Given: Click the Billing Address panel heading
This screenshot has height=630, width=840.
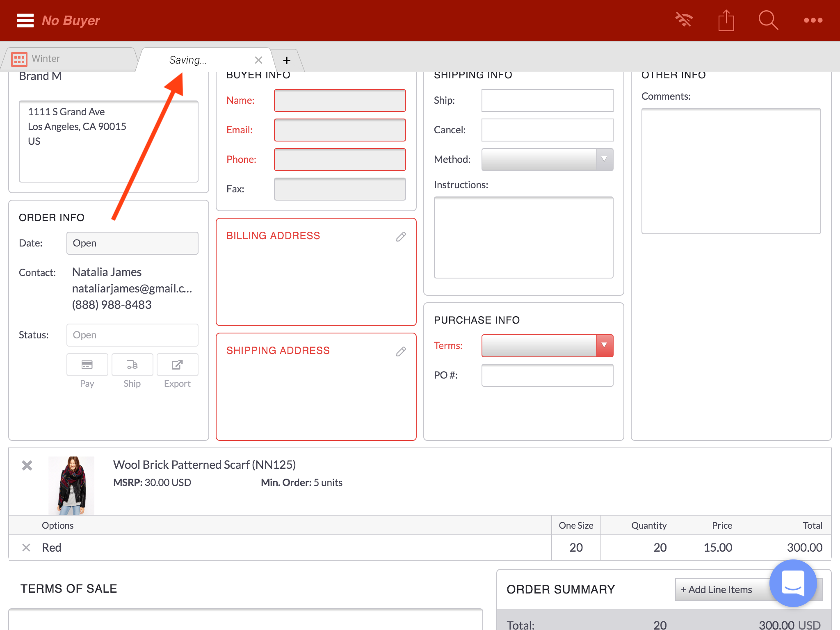Looking at the screenshot, I should tap(273, 235).
